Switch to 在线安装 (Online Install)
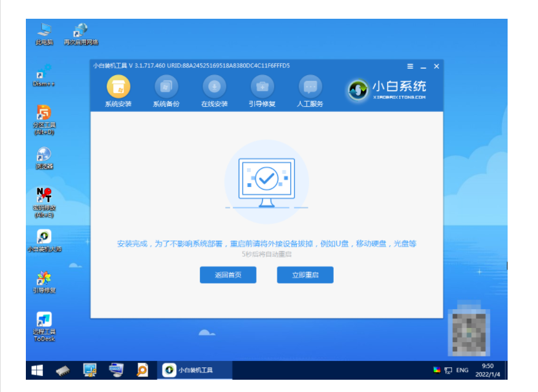538x392 pixels. (x=214, y=87)
